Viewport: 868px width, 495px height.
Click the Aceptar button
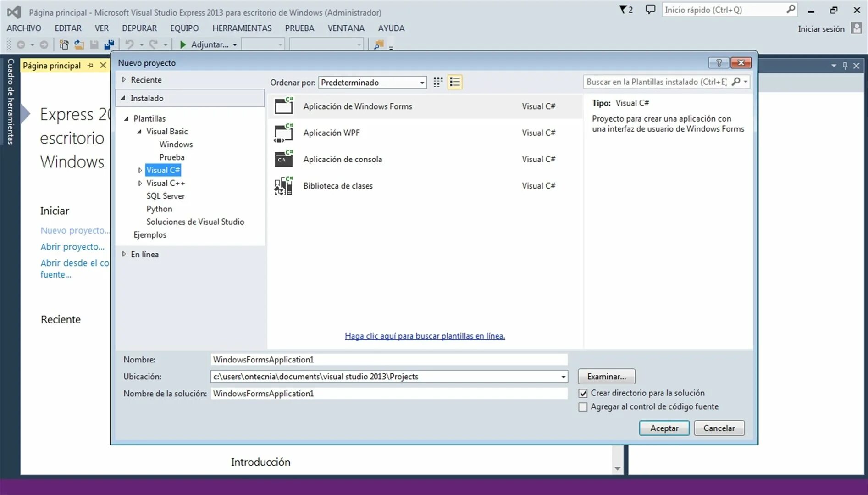(x=664, y=428)
